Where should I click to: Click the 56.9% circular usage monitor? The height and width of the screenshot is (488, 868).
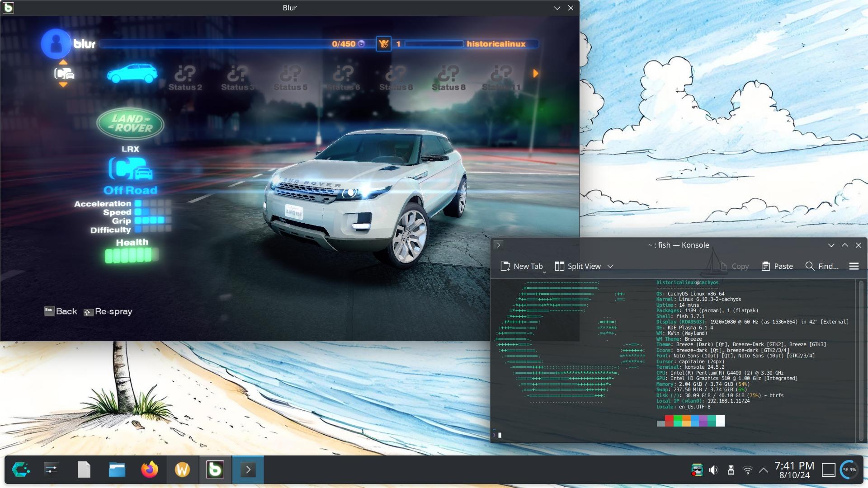pyautogui.click(x=849, y=470)
